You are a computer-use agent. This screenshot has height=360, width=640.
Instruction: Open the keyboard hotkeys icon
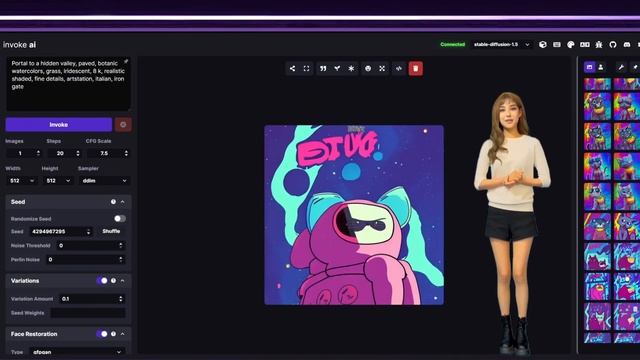(x=557, y=44)
